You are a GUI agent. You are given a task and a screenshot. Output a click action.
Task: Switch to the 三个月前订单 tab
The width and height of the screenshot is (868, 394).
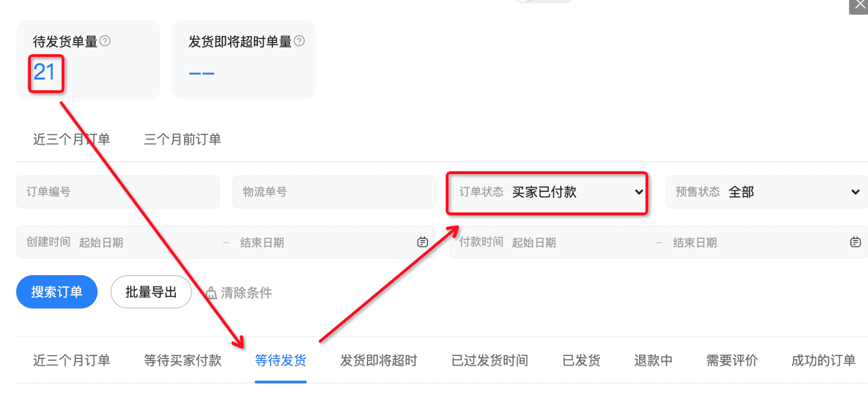pos(182,139)
